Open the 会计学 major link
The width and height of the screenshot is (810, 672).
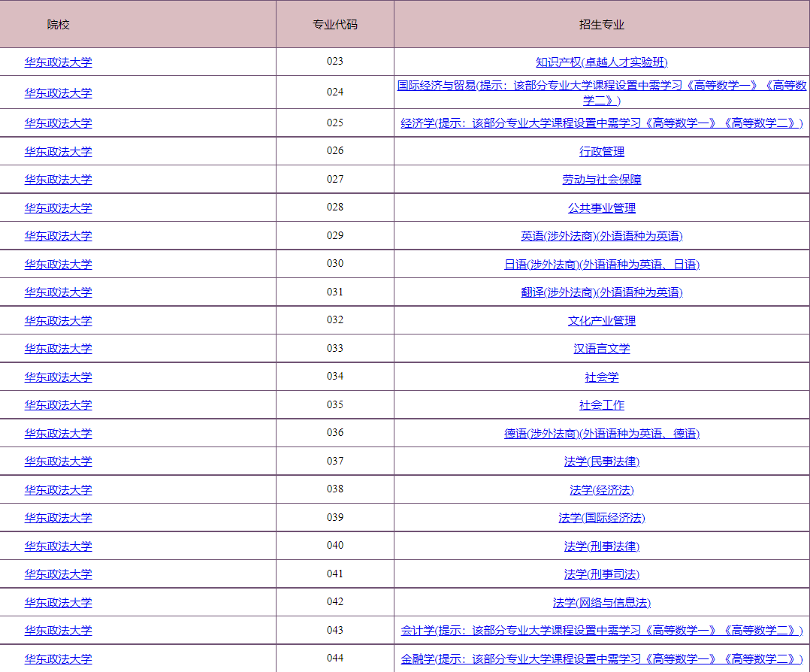(601, 630)
